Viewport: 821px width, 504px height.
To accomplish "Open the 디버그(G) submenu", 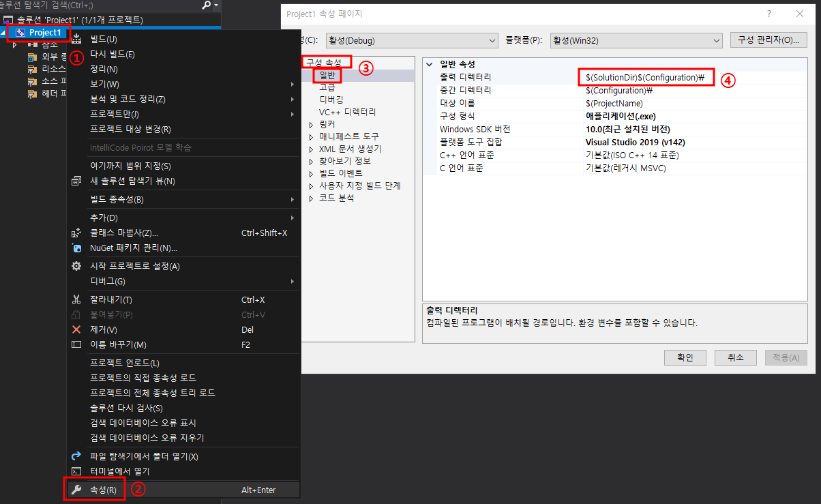I will click(183, 281).
